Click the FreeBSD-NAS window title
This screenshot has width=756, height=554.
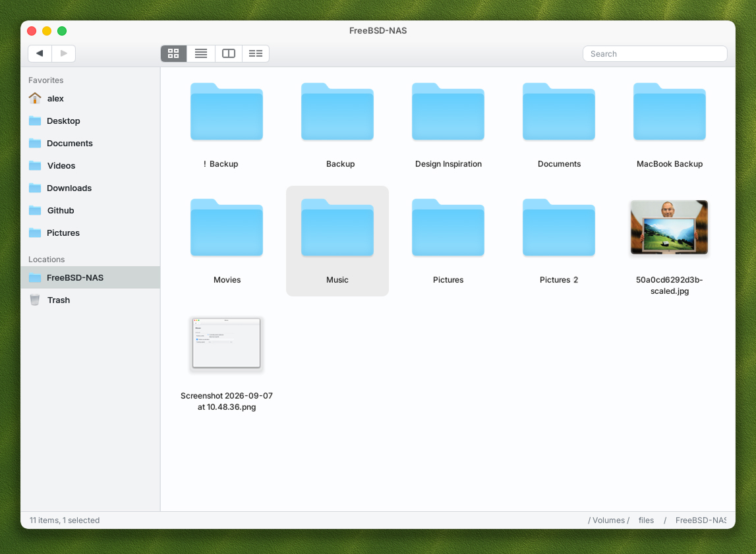[378, 30]
